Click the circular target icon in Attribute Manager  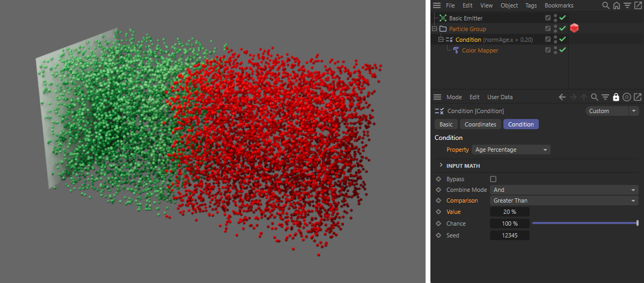[626, 97]
